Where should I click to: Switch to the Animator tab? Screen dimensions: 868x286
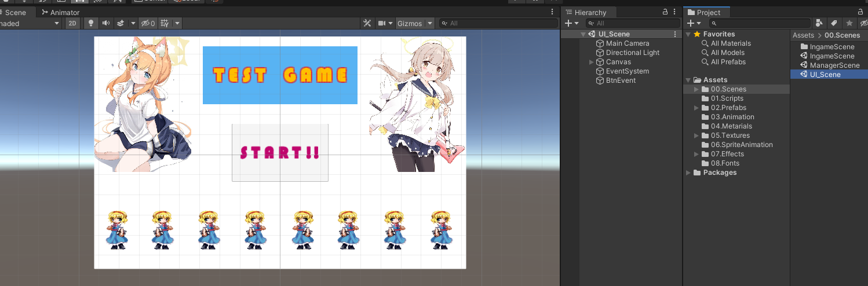pos(60,12)
